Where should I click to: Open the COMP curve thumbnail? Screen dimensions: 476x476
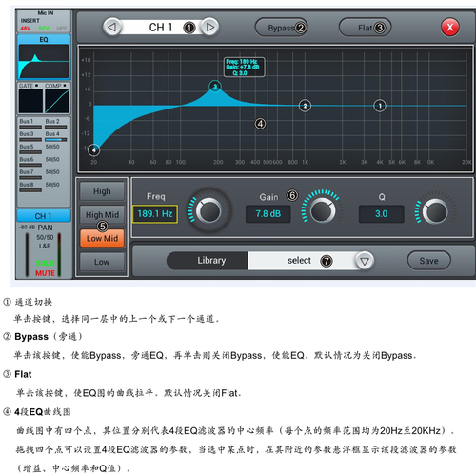tap(57, 101)
